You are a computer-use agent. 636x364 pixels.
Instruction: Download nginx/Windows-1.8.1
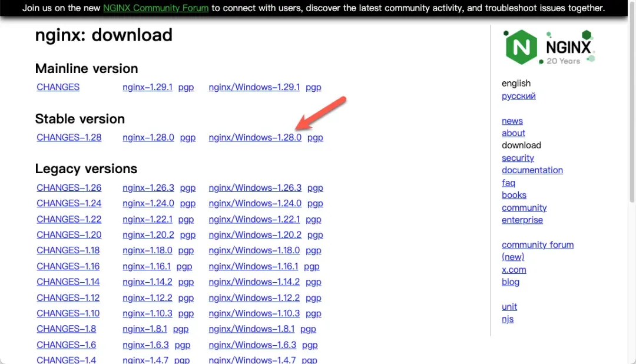pos(251,329)
